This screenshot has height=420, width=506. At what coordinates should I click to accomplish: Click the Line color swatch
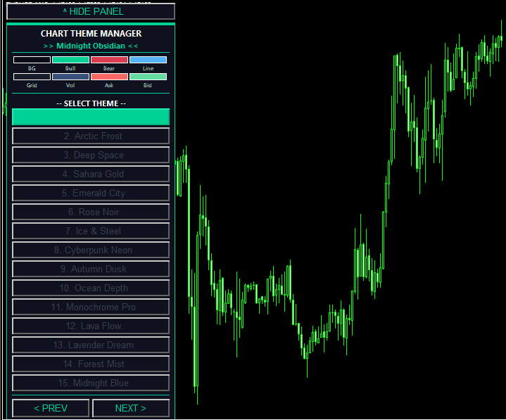[x=148, y=60]
